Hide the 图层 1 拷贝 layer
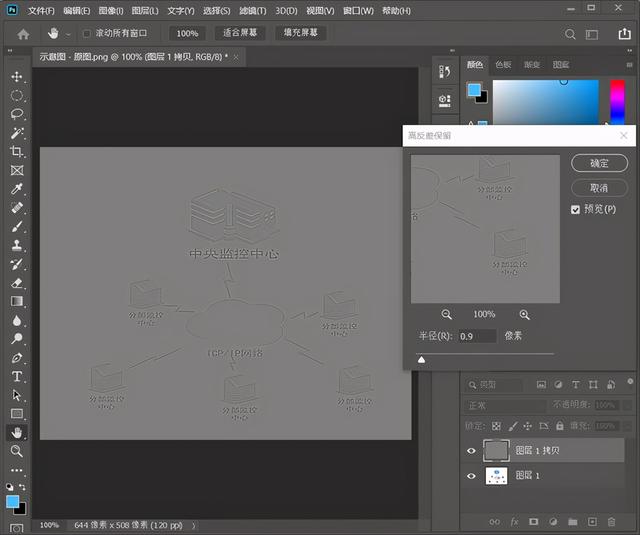The height and width of the screenshot is (535, 640). click(471, 451)
